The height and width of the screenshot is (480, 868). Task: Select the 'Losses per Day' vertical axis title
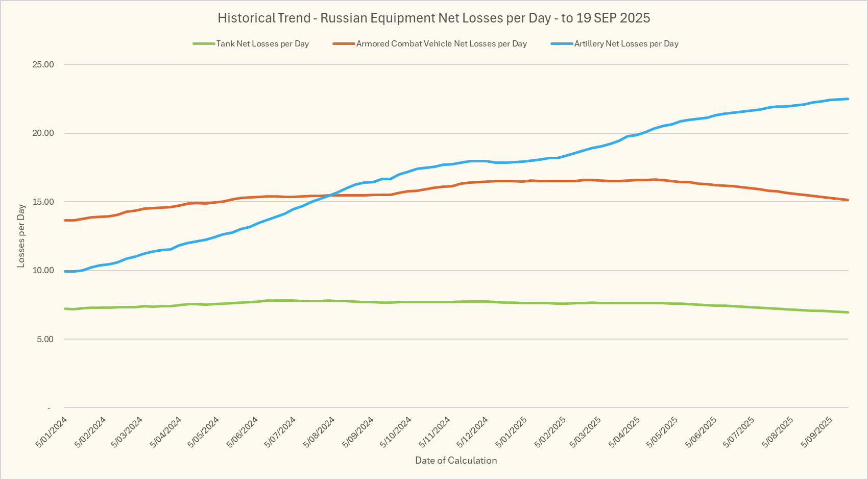click(x=21, y=236)
